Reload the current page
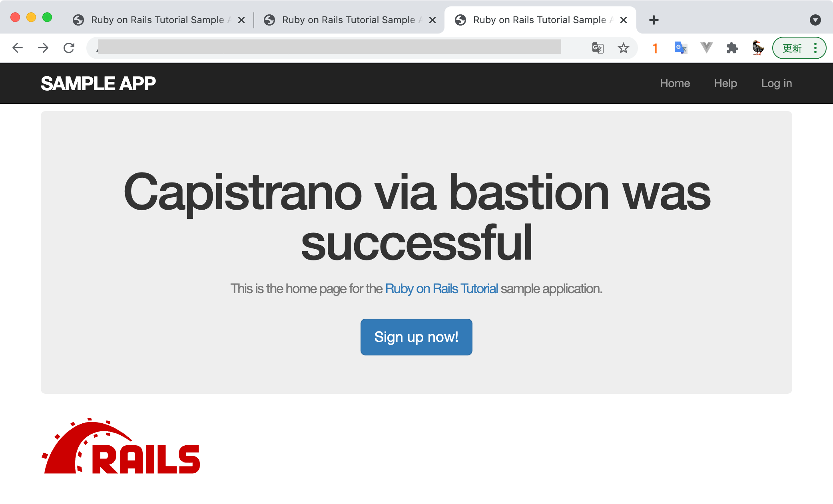833x504 pixels. [69, 48]
